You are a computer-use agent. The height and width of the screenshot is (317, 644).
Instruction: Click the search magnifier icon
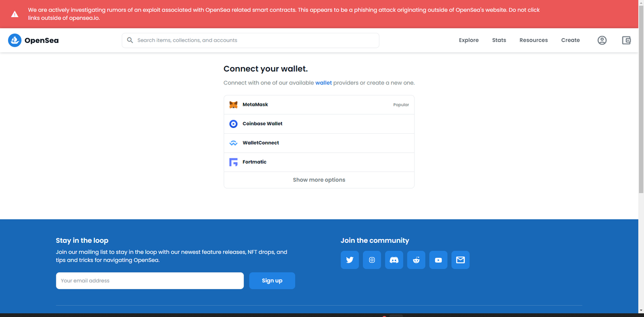(130, 40)
